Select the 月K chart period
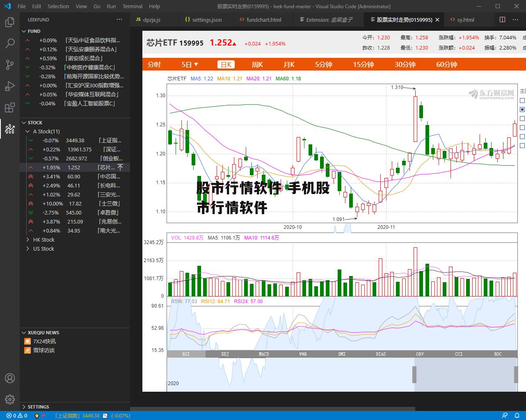The width and height of the screenshot is (526, 420). (x=289, y=64)
